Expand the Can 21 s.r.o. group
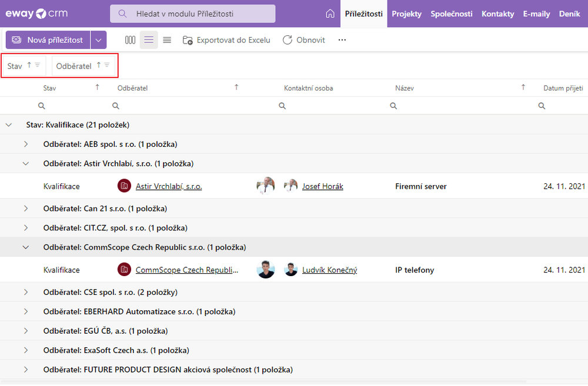 (x=25, y=209)
